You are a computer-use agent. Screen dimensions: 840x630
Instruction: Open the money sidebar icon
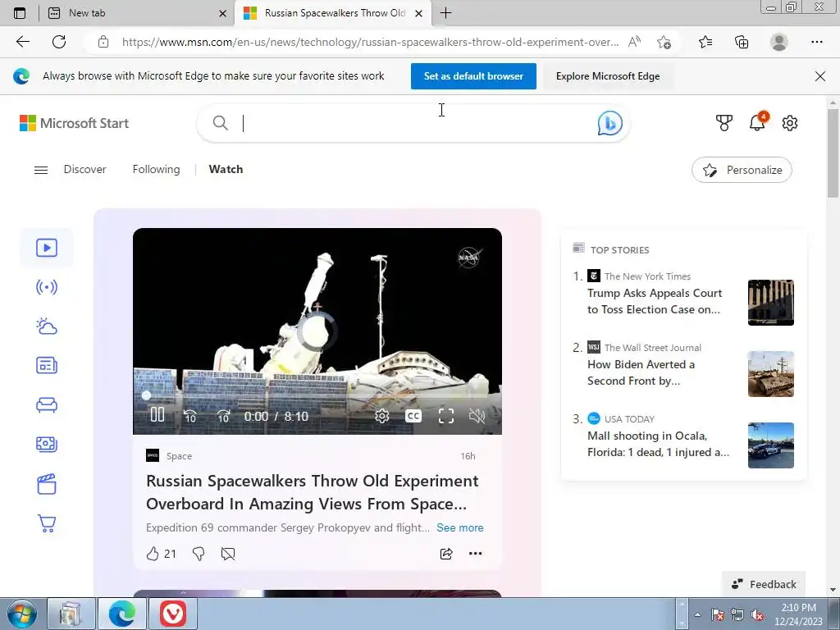(47, 444)
